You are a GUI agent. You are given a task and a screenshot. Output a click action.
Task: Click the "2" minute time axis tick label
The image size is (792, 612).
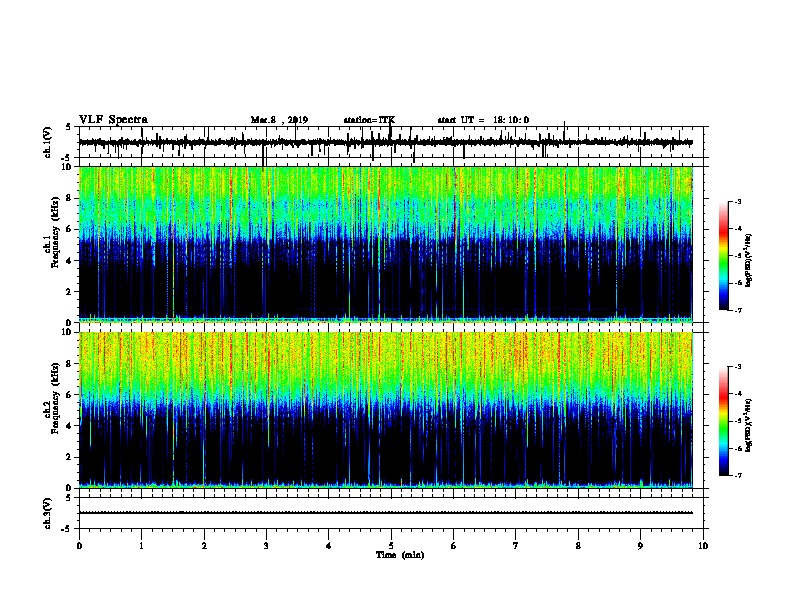coord(204,546)
